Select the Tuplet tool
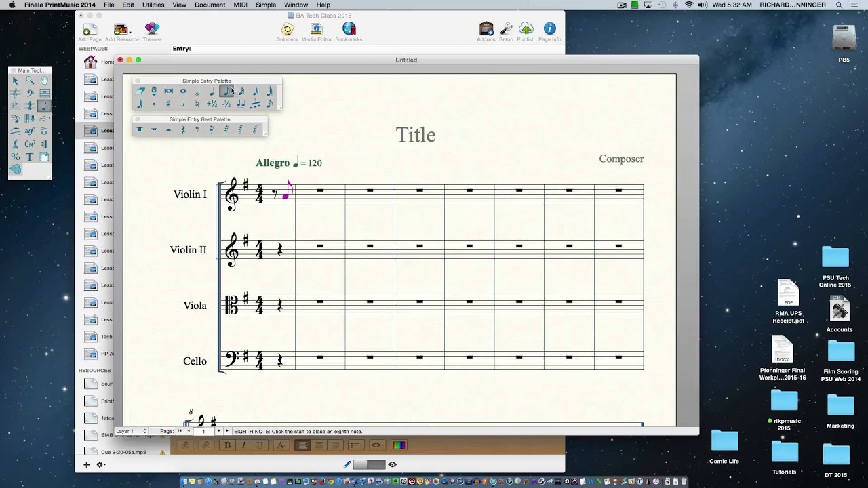Image resolution: width=868 pixels, height=488 pixels. 44,119
